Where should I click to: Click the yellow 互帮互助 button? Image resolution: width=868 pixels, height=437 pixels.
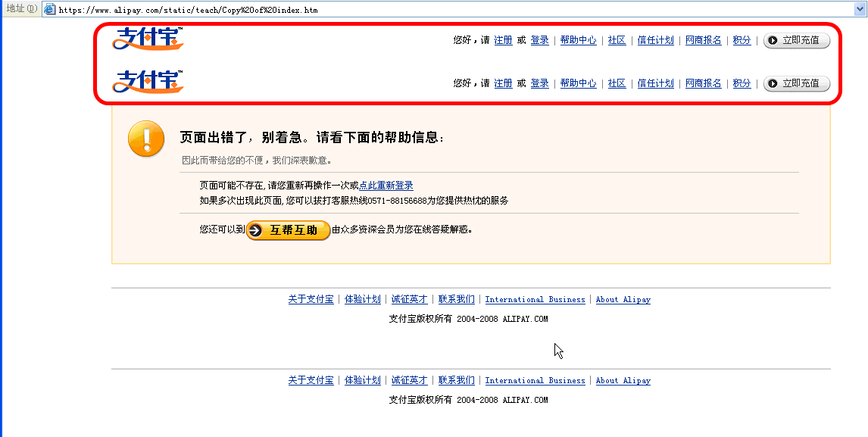(288, 229)
